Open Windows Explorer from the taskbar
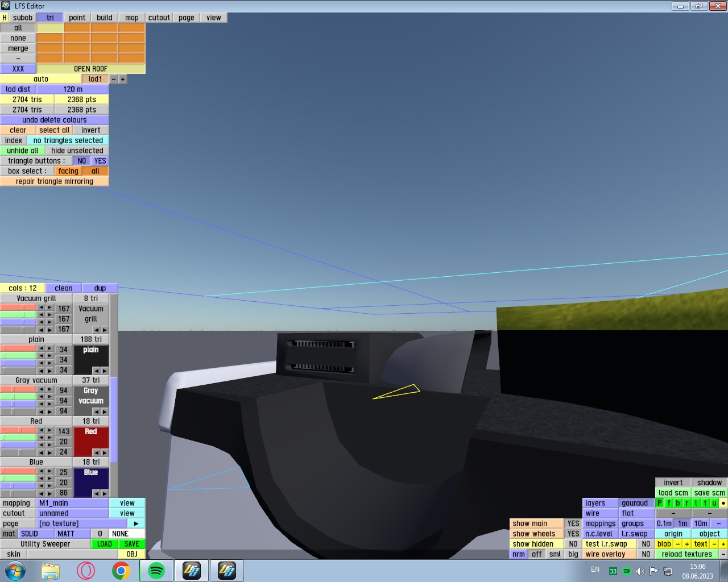The width and height of the screenshot is (728, 582). pyautogui.click(x=51, y=571)
